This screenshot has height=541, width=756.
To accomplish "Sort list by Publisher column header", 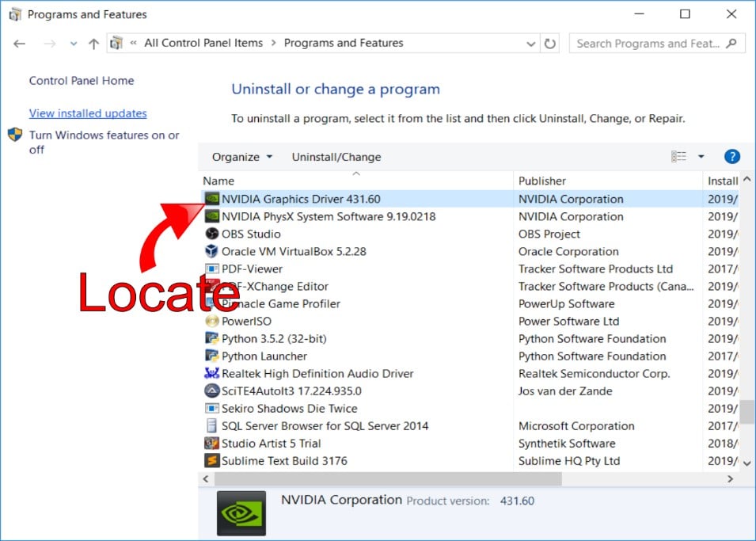I will click(x=542, y=181).
